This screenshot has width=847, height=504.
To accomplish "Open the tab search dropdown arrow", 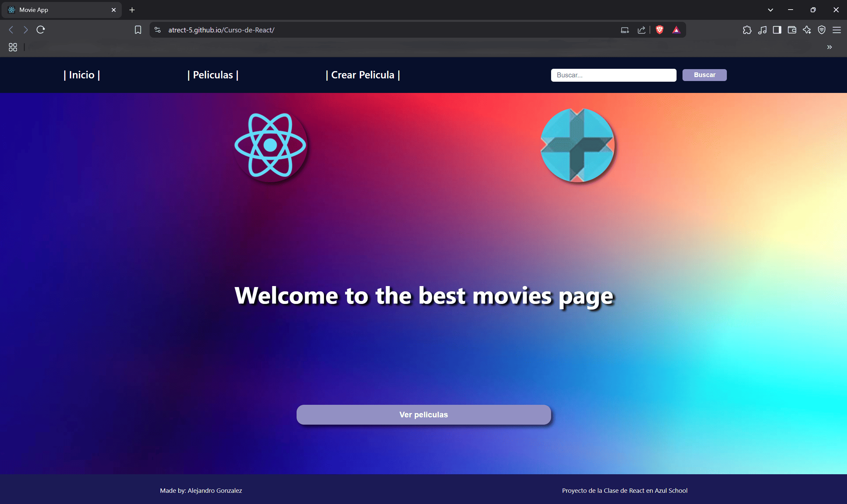I will [x=771, y=10].
